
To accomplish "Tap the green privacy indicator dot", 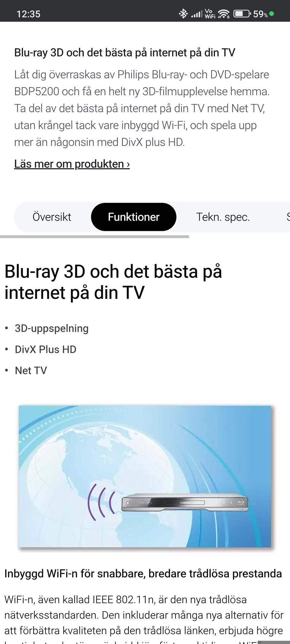I will [272, 14].
